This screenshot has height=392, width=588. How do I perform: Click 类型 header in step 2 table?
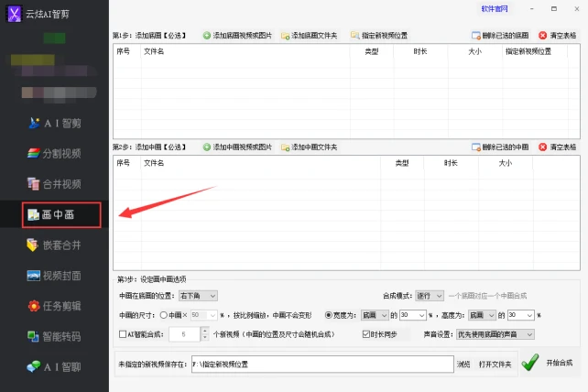pos(402,163)
